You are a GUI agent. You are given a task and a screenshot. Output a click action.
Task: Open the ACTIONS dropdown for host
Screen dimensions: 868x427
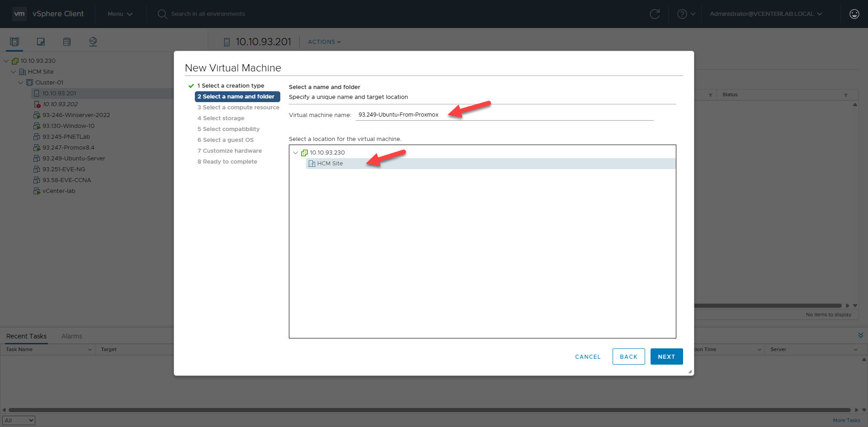pos(324,42)
